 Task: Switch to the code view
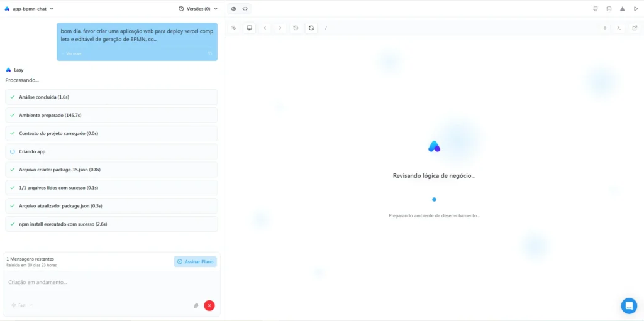click(245, 9)
